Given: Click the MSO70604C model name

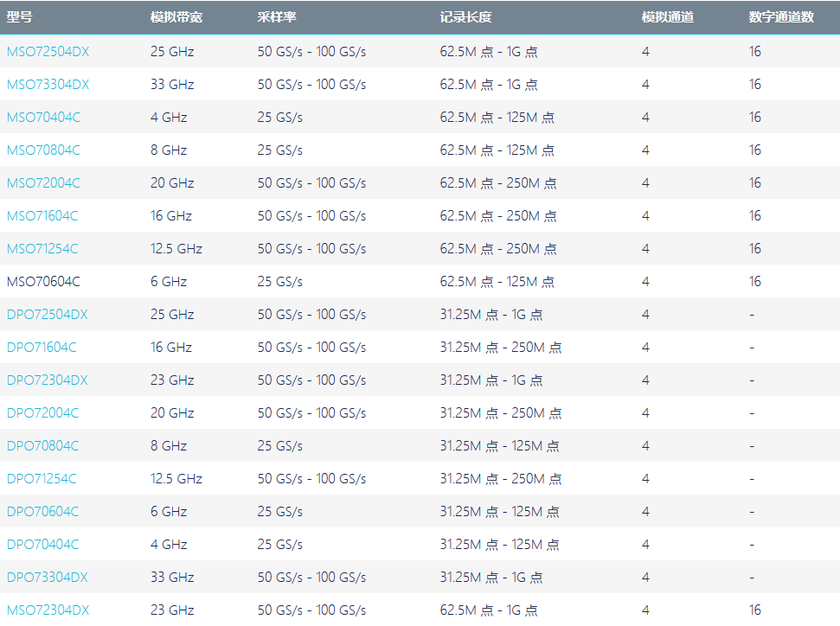Looking at the screenshot, I should coord(43,282).
